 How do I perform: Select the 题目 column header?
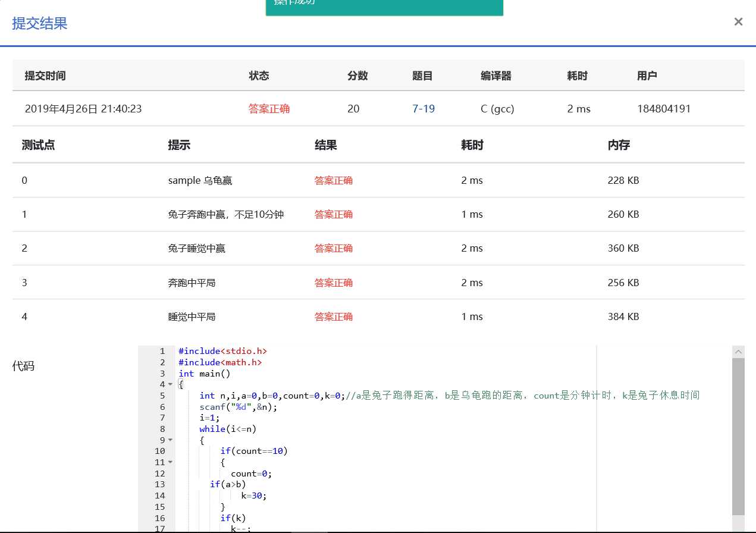coord(422,76)
